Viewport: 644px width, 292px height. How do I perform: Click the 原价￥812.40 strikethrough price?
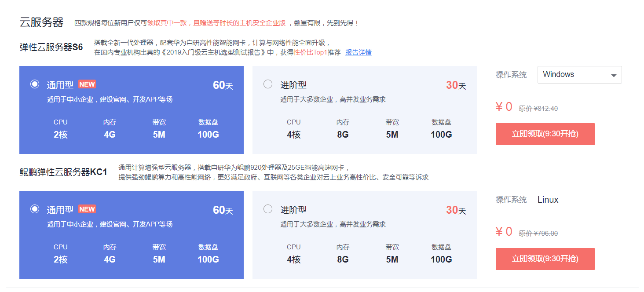pos(538,109)
